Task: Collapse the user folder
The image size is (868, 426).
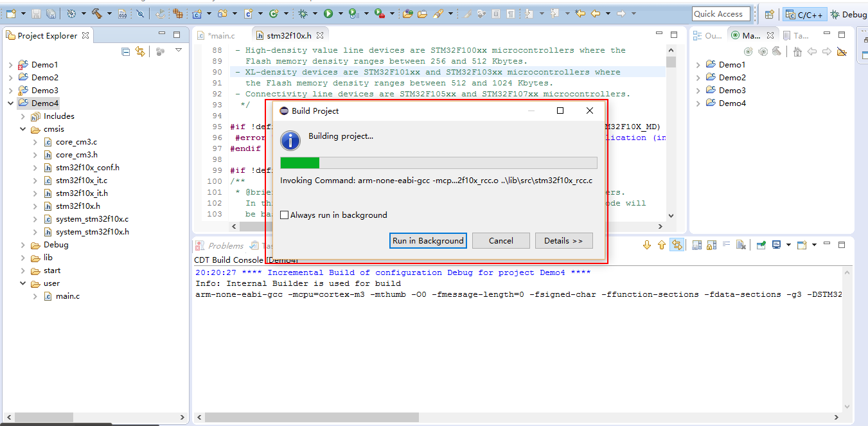Action: click(x=22, y=283)
